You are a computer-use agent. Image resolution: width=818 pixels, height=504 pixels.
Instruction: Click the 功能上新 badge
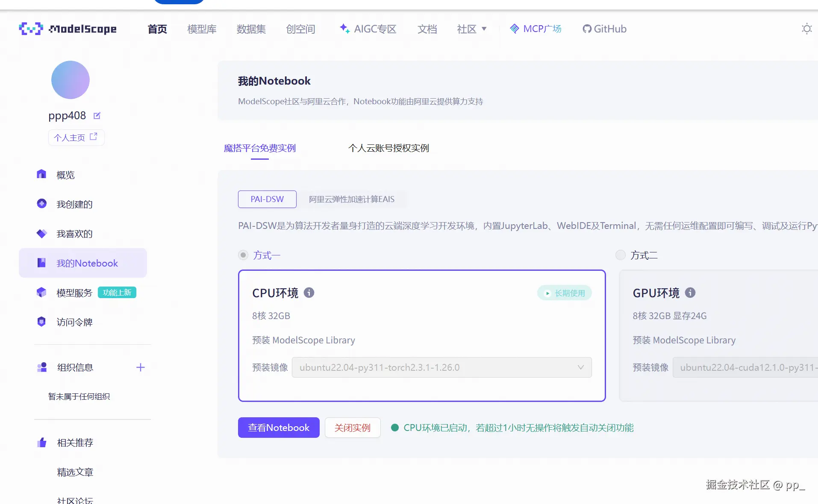(117, 293)
